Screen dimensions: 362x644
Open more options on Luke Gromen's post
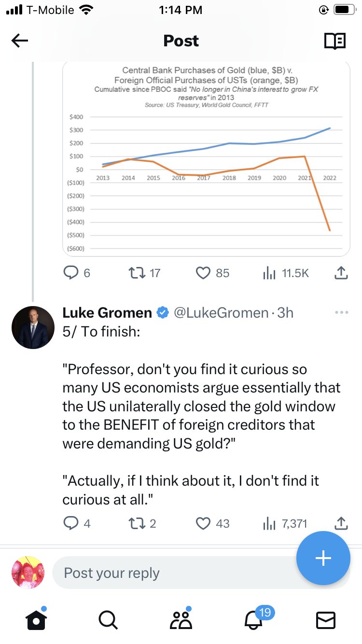coord(341,312)
